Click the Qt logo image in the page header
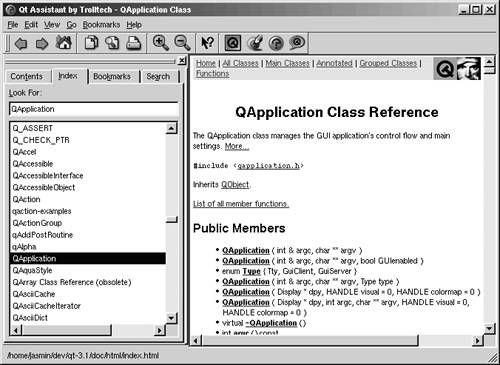500x365 pixels. tap(445, 69)
